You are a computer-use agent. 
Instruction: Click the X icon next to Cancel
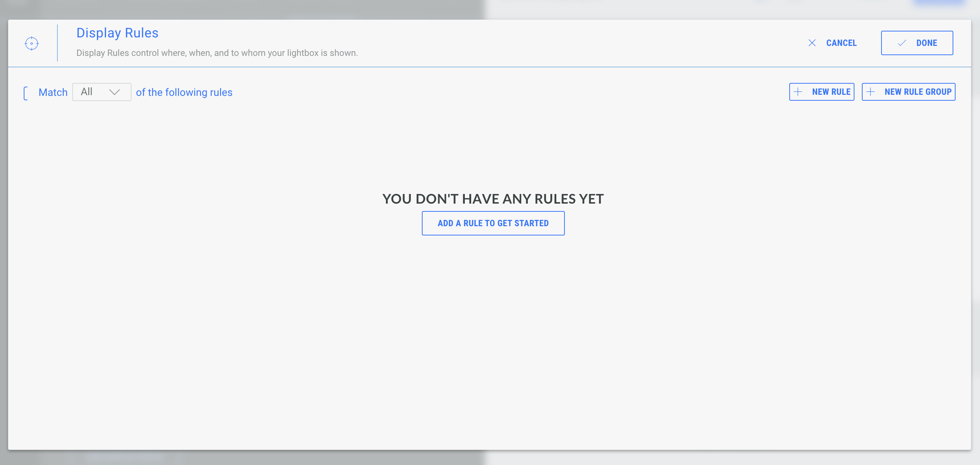pyautogui.click(x=812, y=43)
